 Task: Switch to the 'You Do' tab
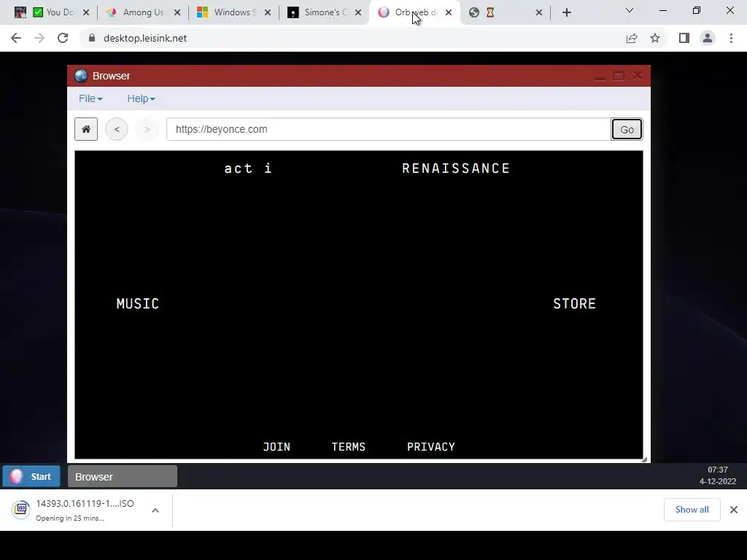(x=53, y=12)
